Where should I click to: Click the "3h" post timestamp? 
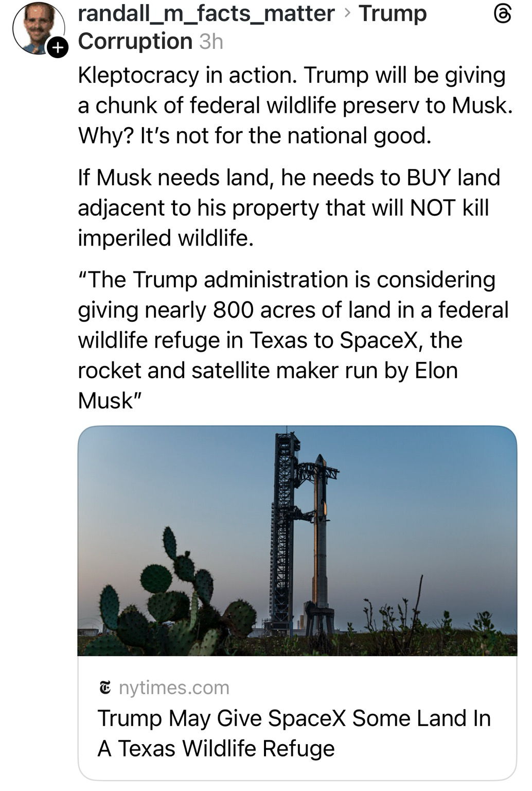[211, 42]
